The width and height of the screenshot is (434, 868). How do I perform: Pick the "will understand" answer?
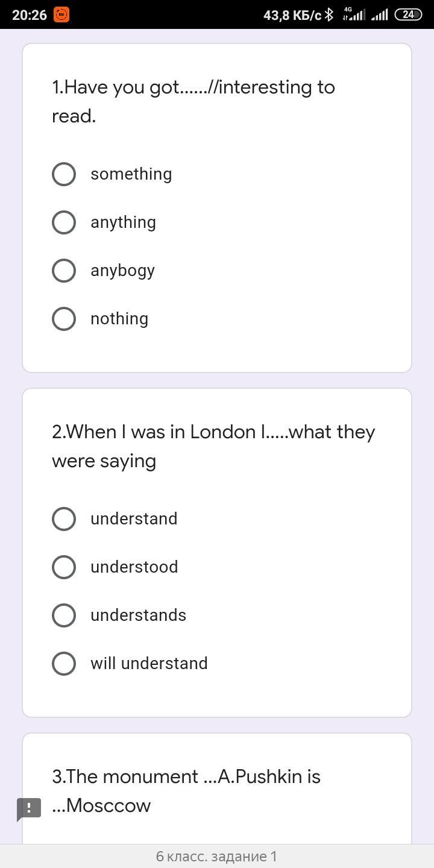[x=64, y=664]
